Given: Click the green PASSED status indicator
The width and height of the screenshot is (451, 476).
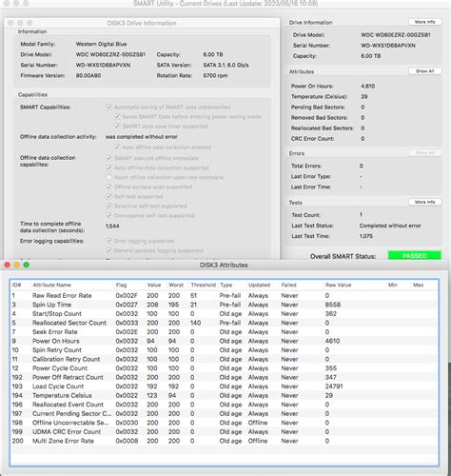Looking at the screenshot, I should pyautogui.click(x=414, y=256).
